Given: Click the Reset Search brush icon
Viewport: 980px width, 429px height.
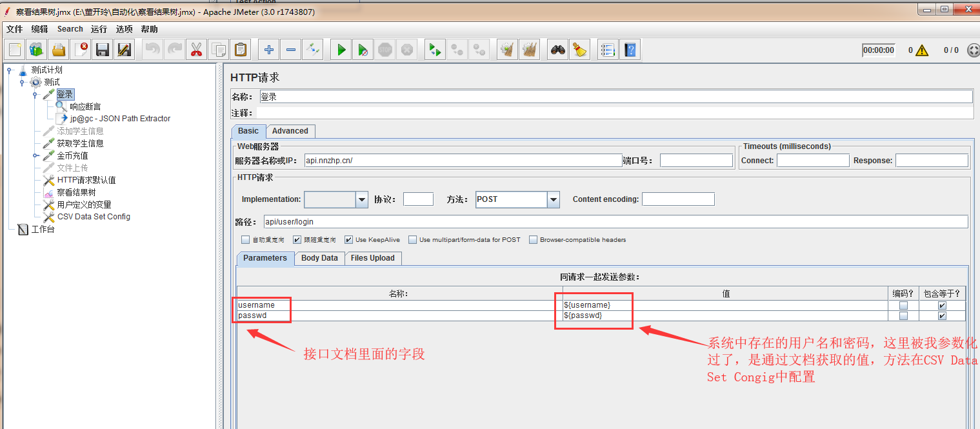Looking at the screenshot, I should [x=580, y=50].
